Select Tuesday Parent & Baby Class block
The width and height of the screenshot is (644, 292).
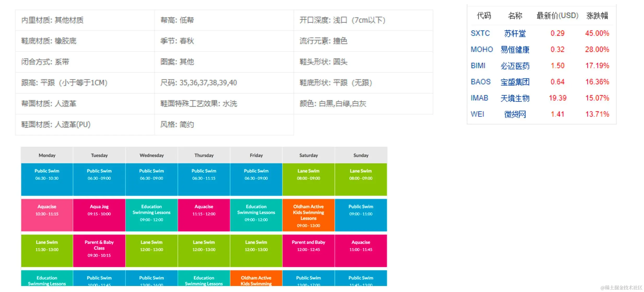point(99,251)
